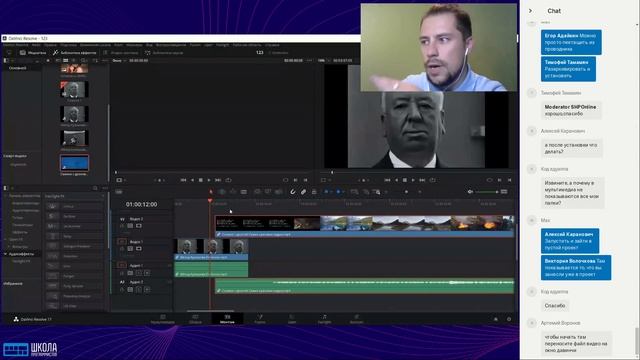Click the timeline timecode 01:00:12:00
The width and height of the screenshot is (640, 360).
click(141, 204)
